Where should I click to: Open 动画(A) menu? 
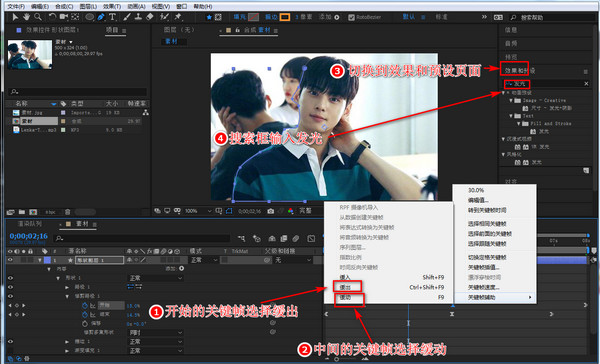pos(136,7)
